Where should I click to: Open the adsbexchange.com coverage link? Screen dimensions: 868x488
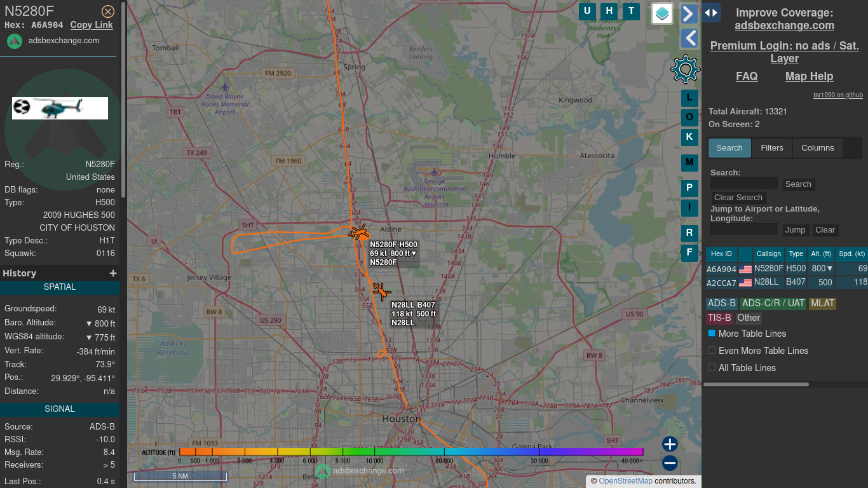click(x=784, y=25)
